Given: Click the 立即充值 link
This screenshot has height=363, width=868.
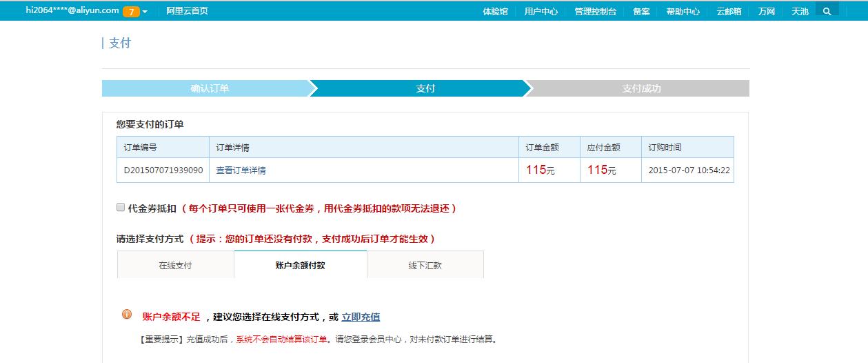Looking at the screenshot, I should coord(361,317).
